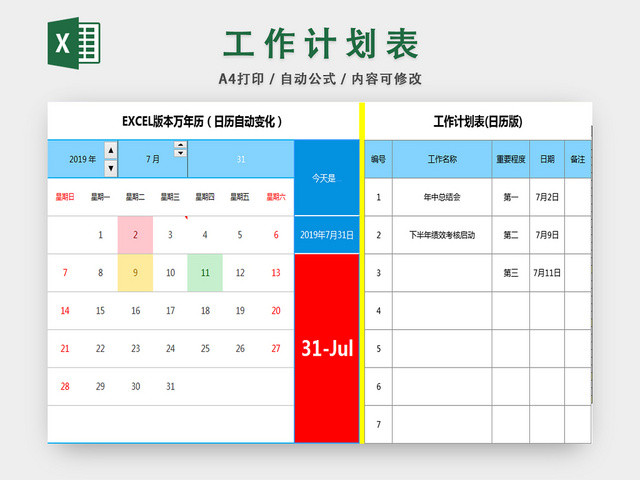640x480 pixels.
Task: Click the 重要程度 column header
Action: click(511, 159)
